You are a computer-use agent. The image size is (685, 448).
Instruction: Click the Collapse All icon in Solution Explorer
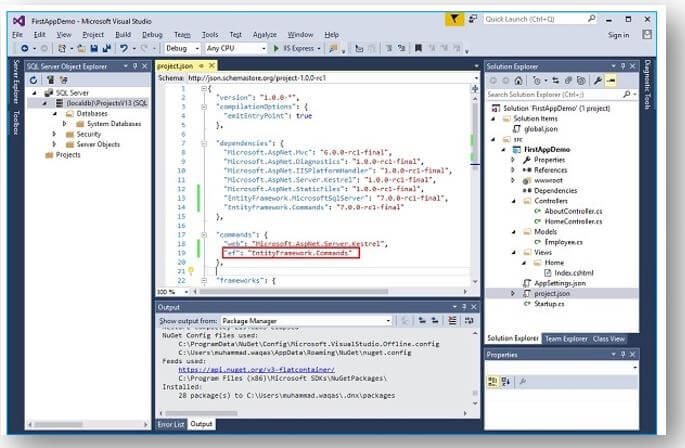coord(568,80)
